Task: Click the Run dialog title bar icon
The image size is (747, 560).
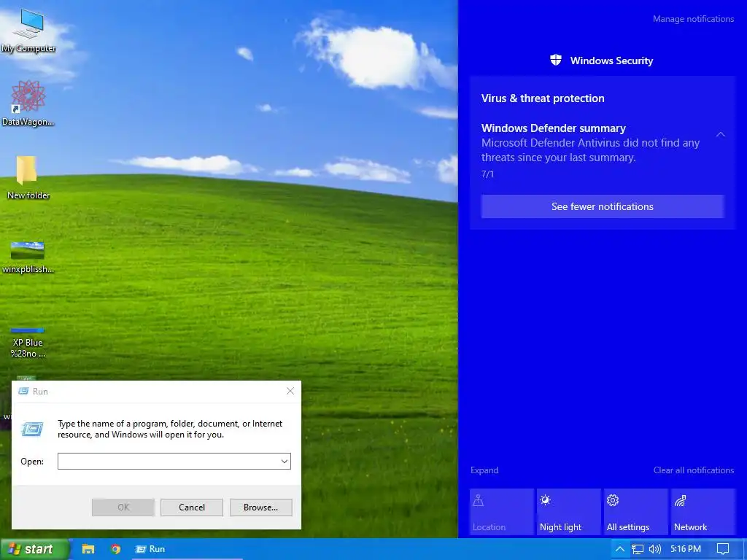Action: [23, 391]
